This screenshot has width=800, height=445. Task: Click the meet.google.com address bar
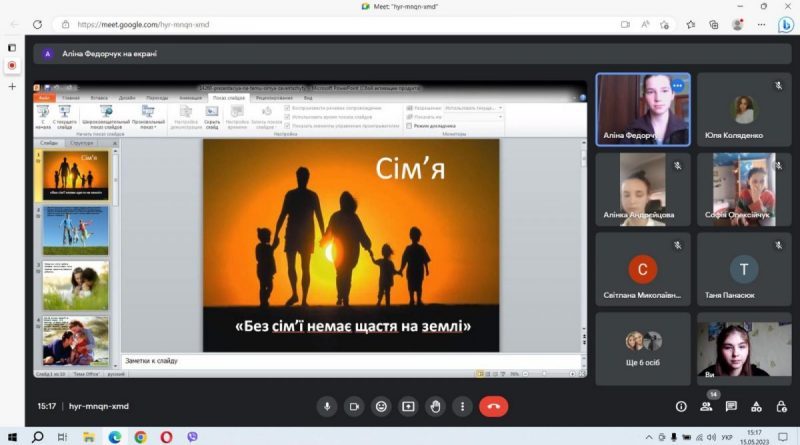tap(337, 24)
